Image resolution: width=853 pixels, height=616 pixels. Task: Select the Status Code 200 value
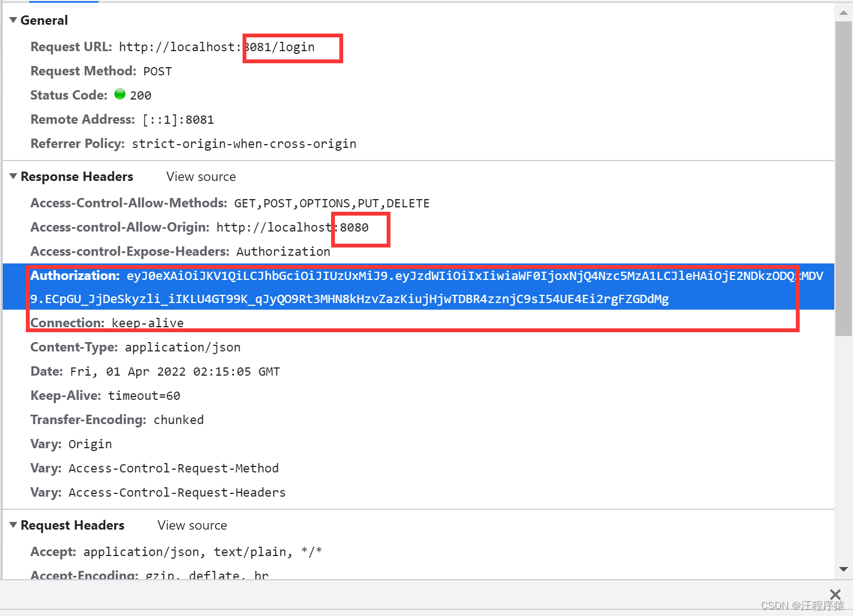click(141, 95)
